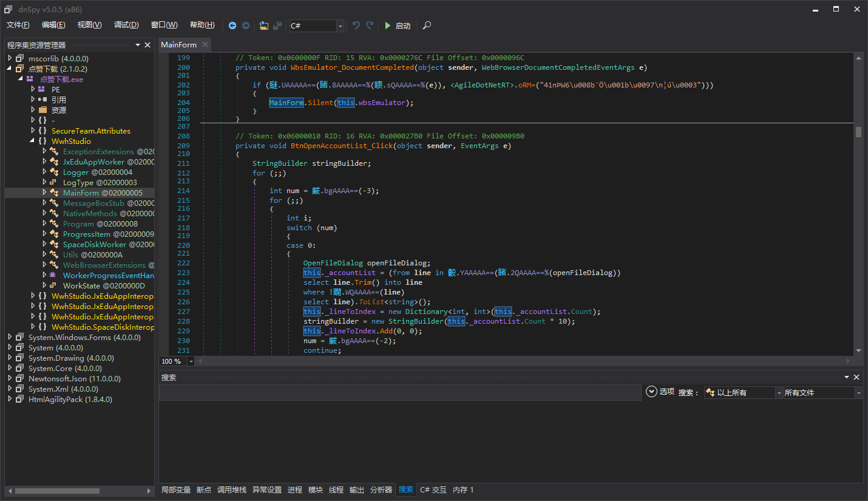Viewport: 868px width, 501px height.
Task: Select the 点赞下载.exe module icon
Action: click(x=29, y=79)
